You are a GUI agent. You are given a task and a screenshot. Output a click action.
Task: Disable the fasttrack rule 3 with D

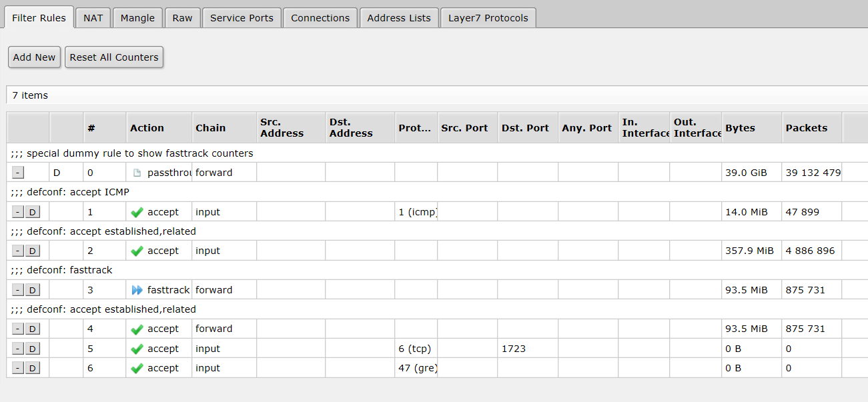pyautogui.click(x=33, y=290)
